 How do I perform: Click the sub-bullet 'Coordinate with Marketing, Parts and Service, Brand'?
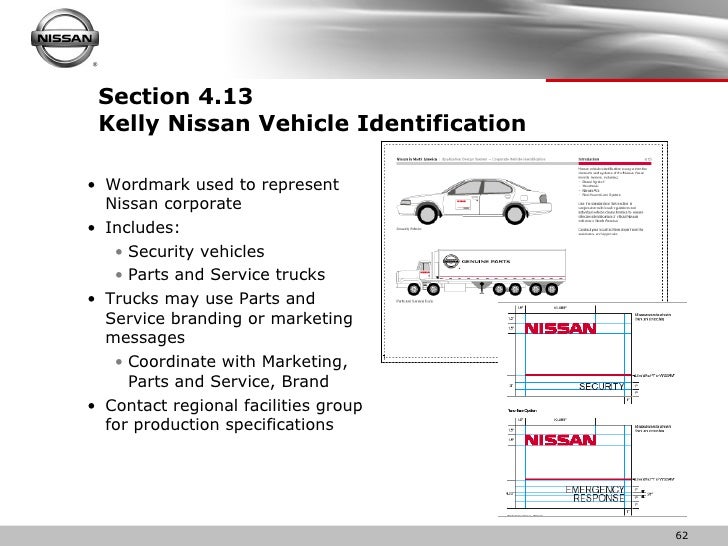[237, 371]
